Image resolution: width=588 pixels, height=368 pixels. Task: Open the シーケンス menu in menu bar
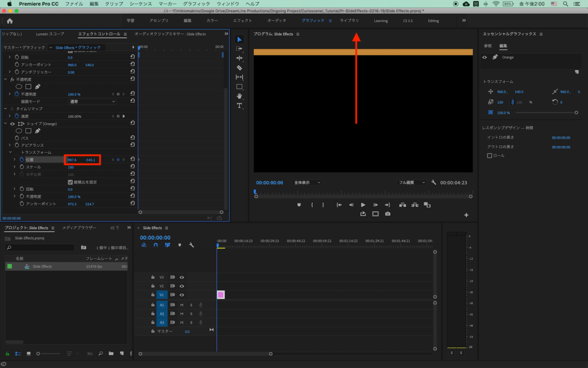141,3
